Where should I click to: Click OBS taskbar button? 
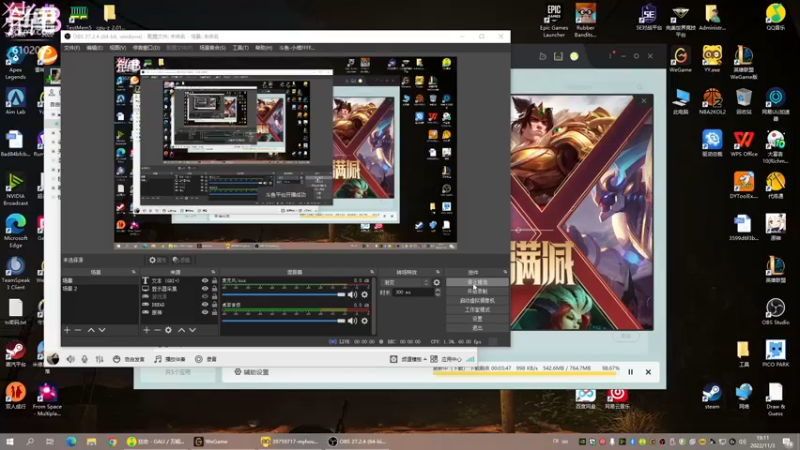click(x=358, y=442)
